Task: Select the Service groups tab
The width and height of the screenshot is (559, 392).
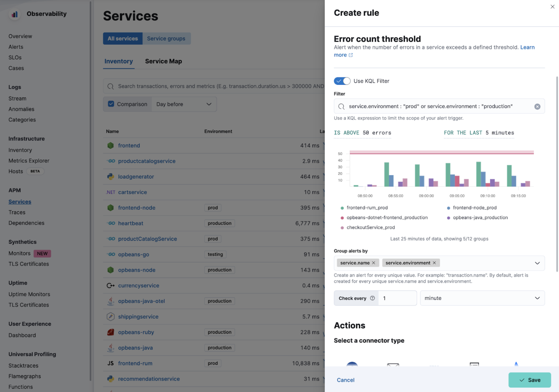Action: click(x=166, y=39)
